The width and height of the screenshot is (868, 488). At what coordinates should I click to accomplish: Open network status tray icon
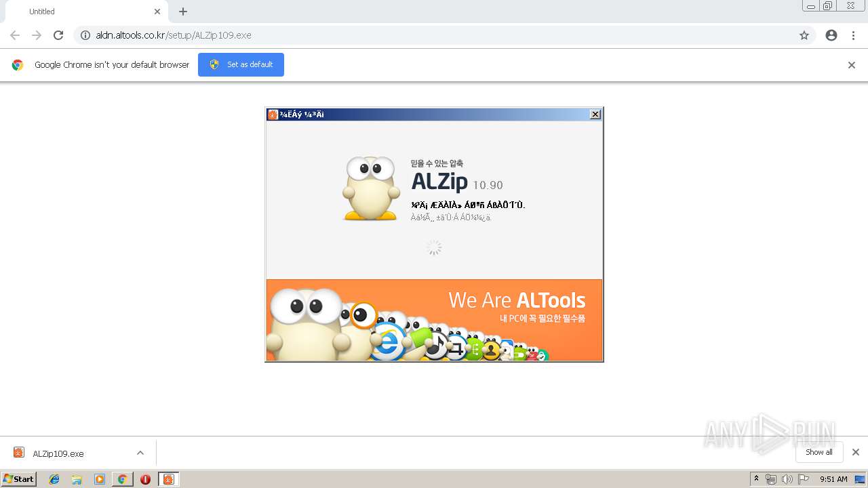(771, 479)
